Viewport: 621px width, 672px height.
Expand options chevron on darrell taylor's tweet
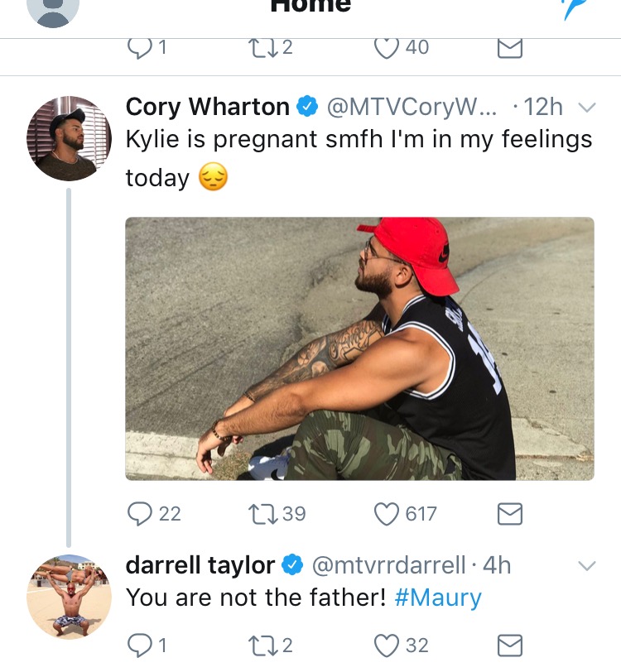pos(587,566)
